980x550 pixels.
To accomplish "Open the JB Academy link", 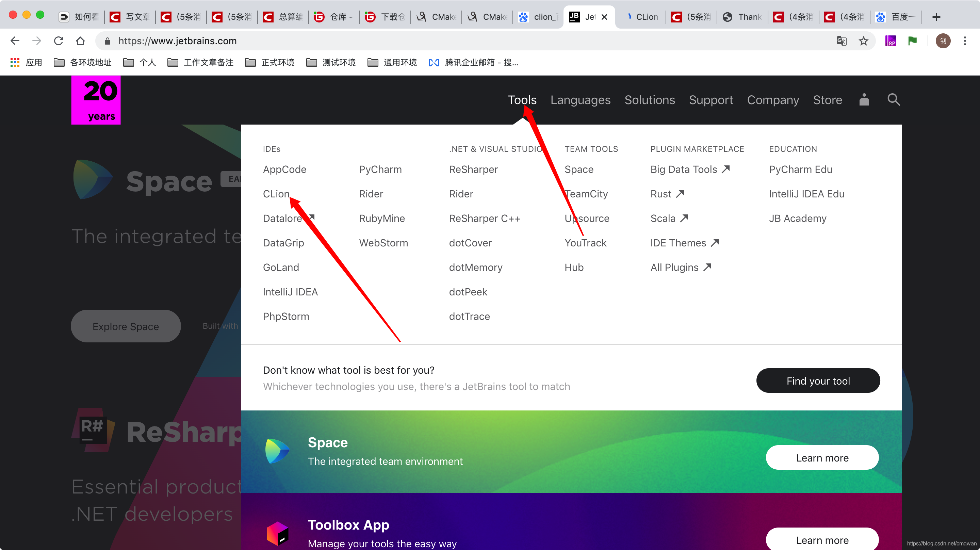I will coord(797,219).
